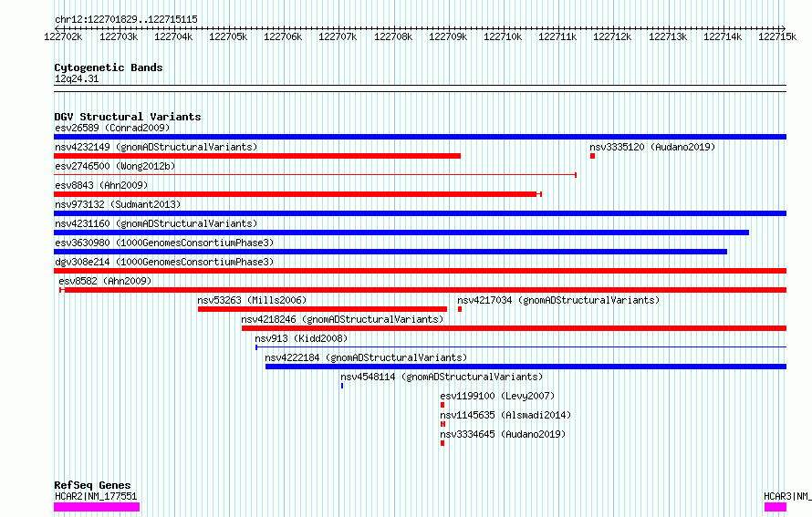Click the nsv4218246 gnomAD red variant bar

[x=515, y=328]
